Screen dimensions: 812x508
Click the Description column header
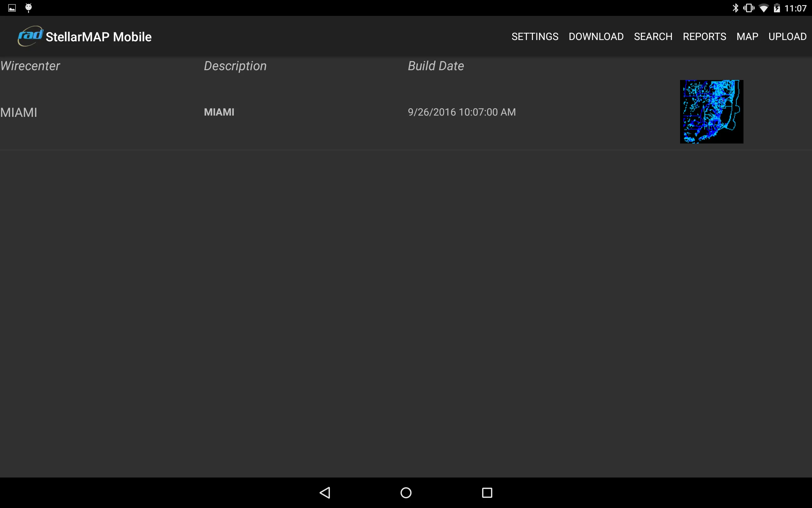pos(235,66)
